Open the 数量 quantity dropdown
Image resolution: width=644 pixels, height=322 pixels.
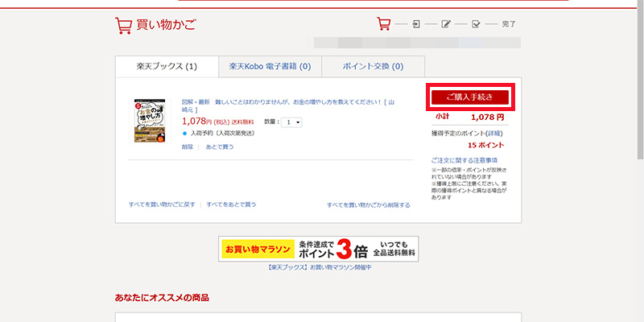point(293,122)
